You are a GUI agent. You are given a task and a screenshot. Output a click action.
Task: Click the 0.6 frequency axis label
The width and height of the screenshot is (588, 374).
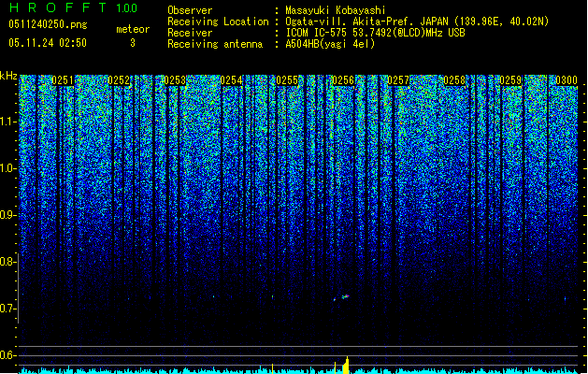click(x=7, y=355)
